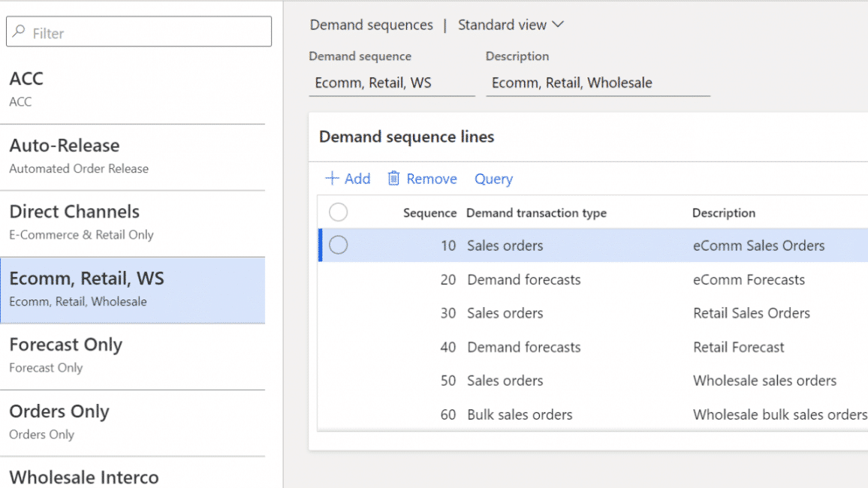Image resolution: width=868 pixels, height=488 pixels.
Task: Click the Demand sequence lines heading
Action: click(407, 137)
